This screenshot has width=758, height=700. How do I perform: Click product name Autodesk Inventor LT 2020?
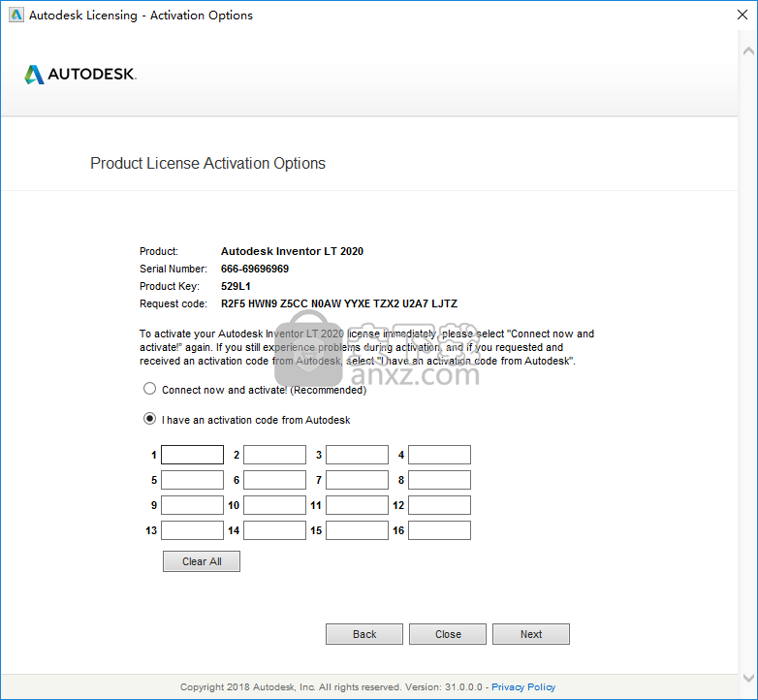click(x=292, y=251)
